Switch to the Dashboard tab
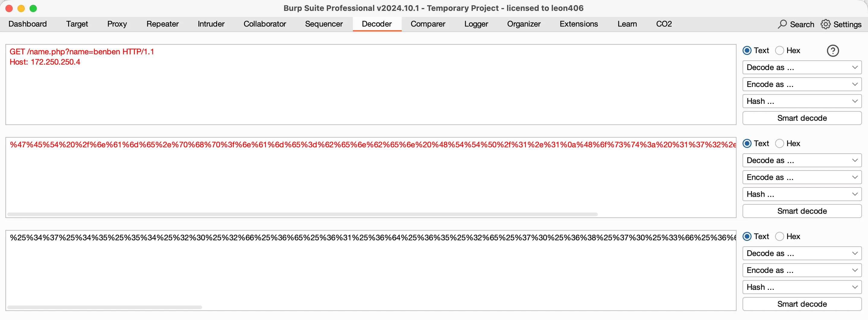Viewport: 868px width, 320px height. [x=28, y=24]
